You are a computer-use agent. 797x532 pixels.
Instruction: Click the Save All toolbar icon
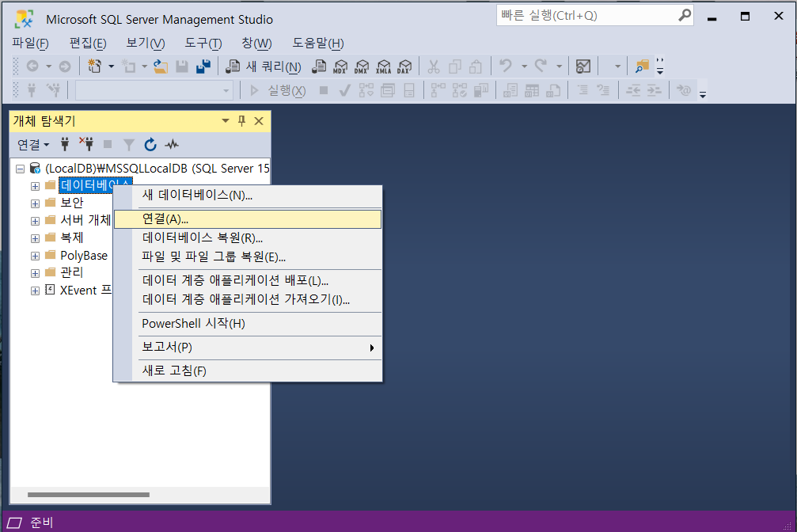point(203,66)
